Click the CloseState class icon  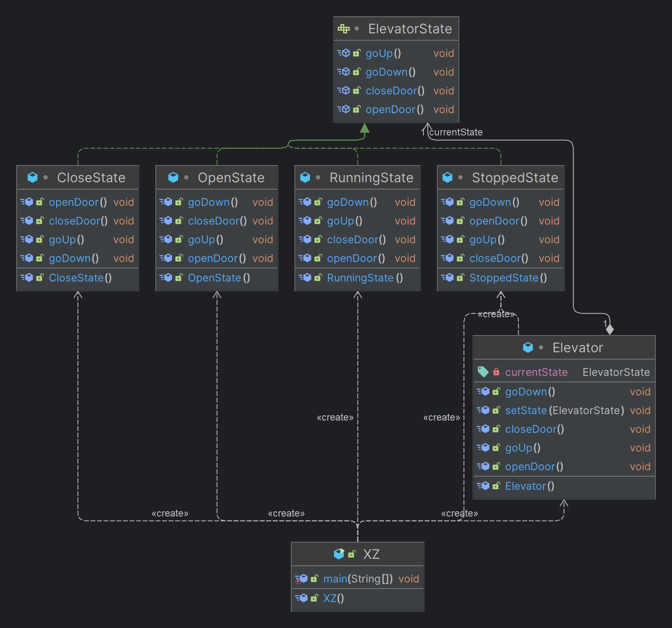pyautogui.click(x=33, y=177)
